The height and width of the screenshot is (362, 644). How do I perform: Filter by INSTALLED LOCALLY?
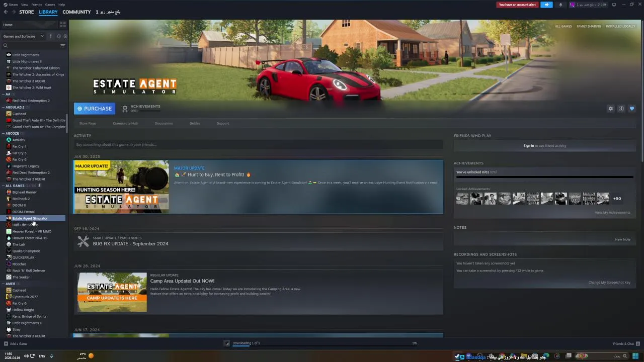pyautogui.click(x=620, y=26)
